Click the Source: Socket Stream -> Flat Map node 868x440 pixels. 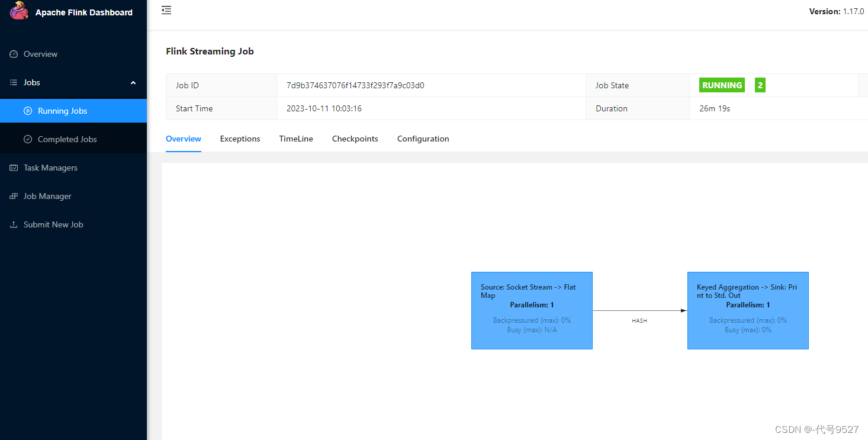coord(532,310)
